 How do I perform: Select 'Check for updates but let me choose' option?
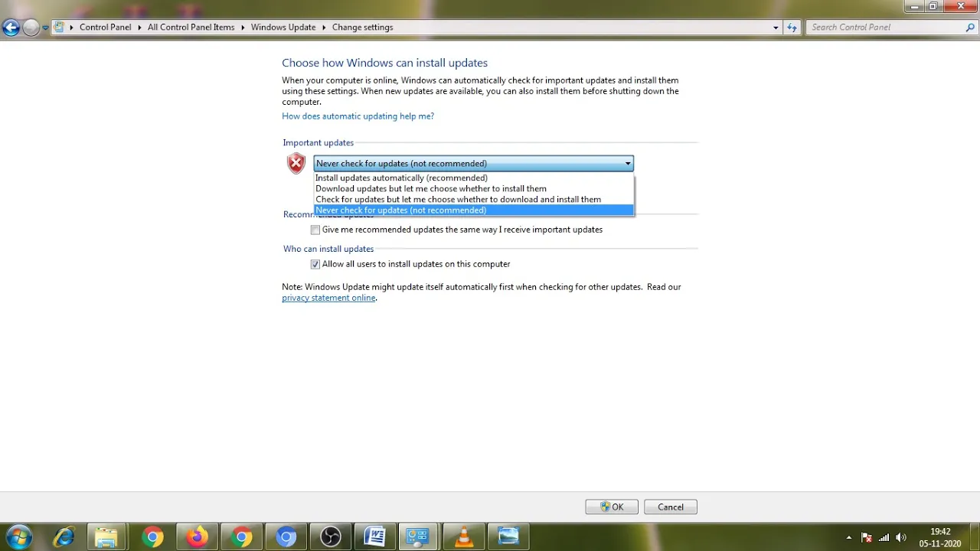tap(474, 199)
